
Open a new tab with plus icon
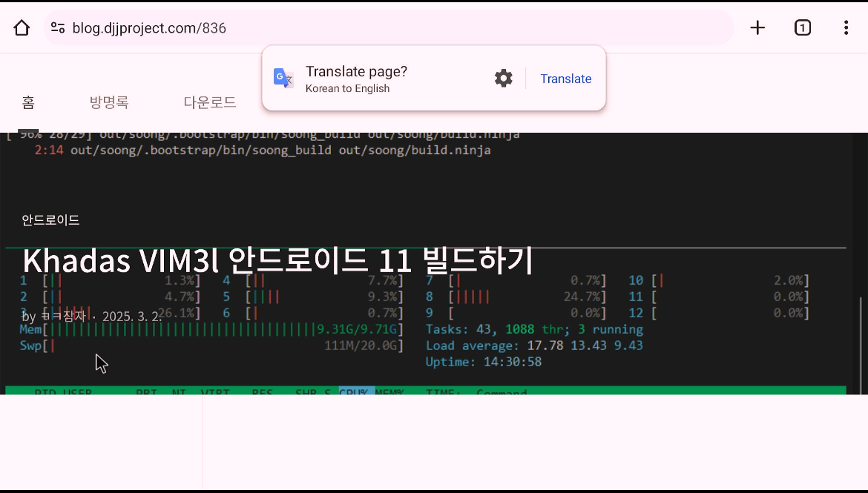click(757, 27)
